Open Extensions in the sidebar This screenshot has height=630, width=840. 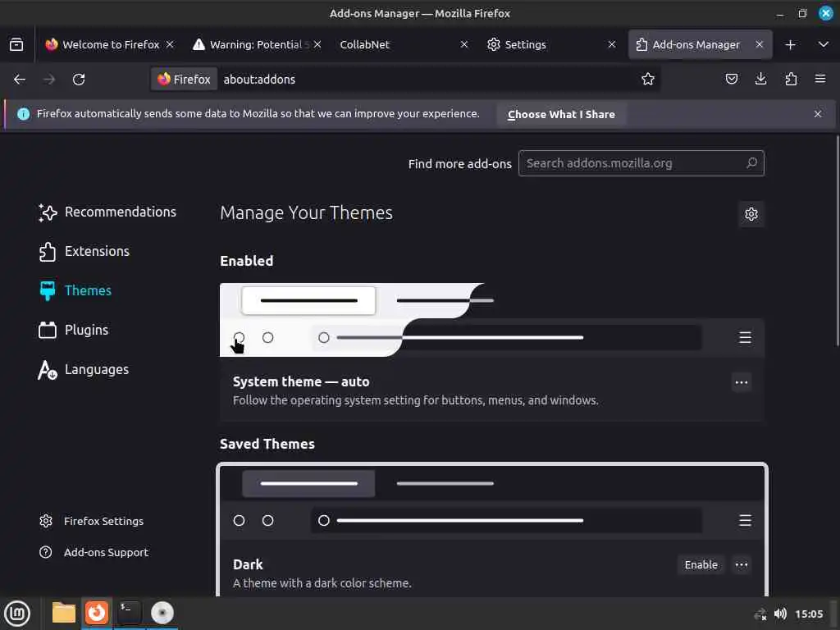coord(84,251)
